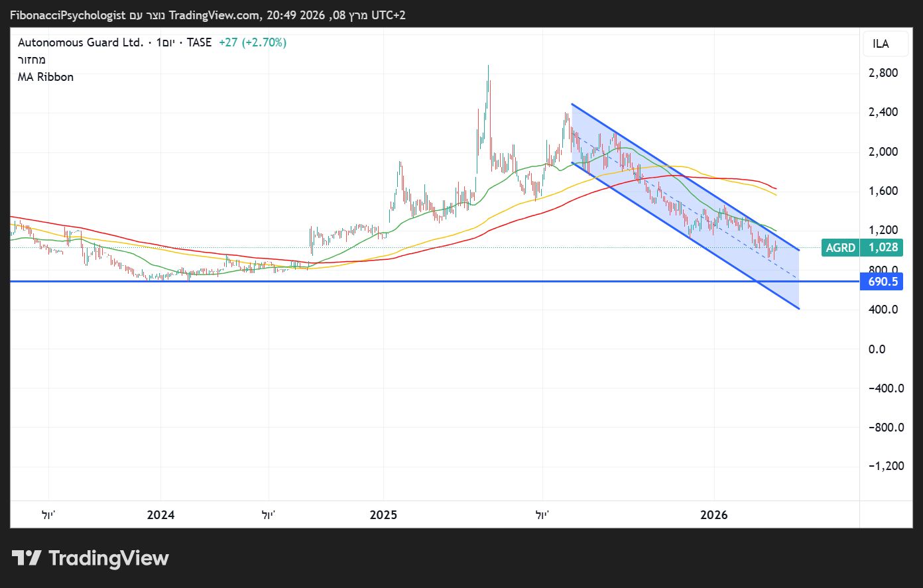Click the TradingView.com text in header
Screen dimensions: 923x588
point(214,15)
